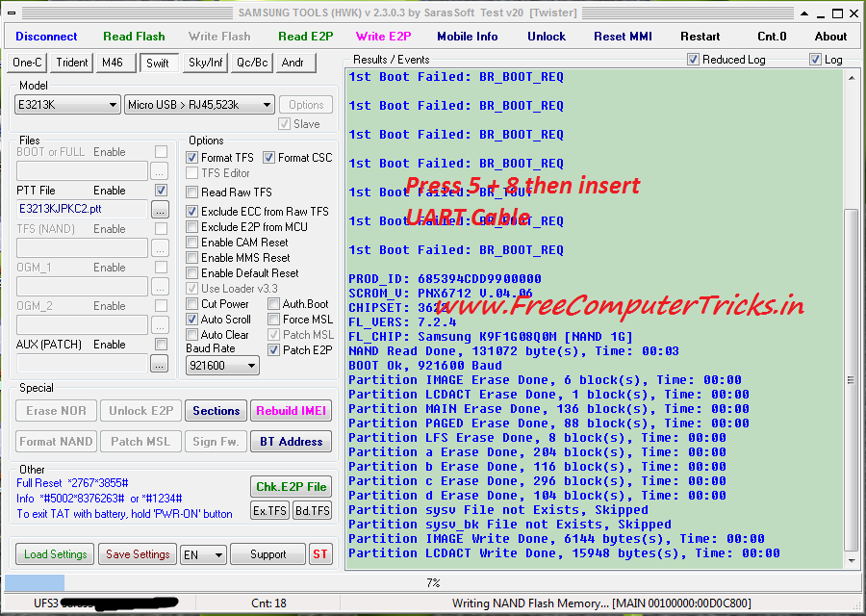866x616 pixels.
Task: Open the Micro USB cable type dropdown
Action: pos(199,104)
